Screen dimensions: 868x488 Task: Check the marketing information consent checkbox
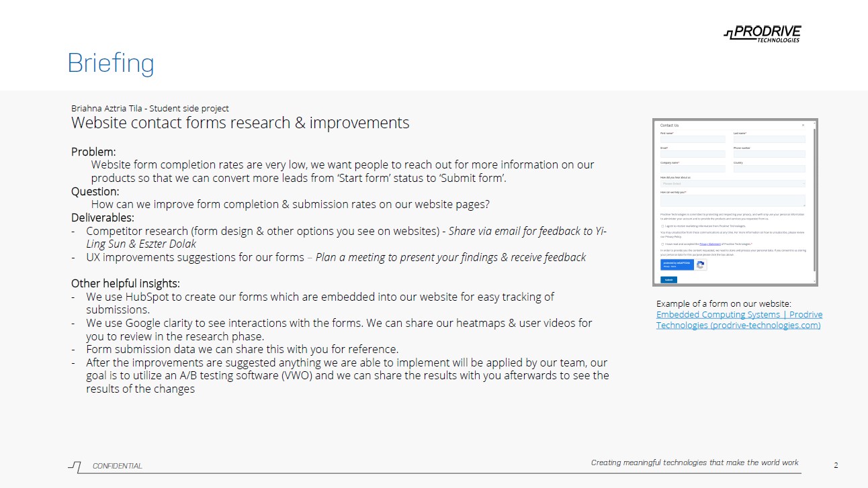pos(662,227)
